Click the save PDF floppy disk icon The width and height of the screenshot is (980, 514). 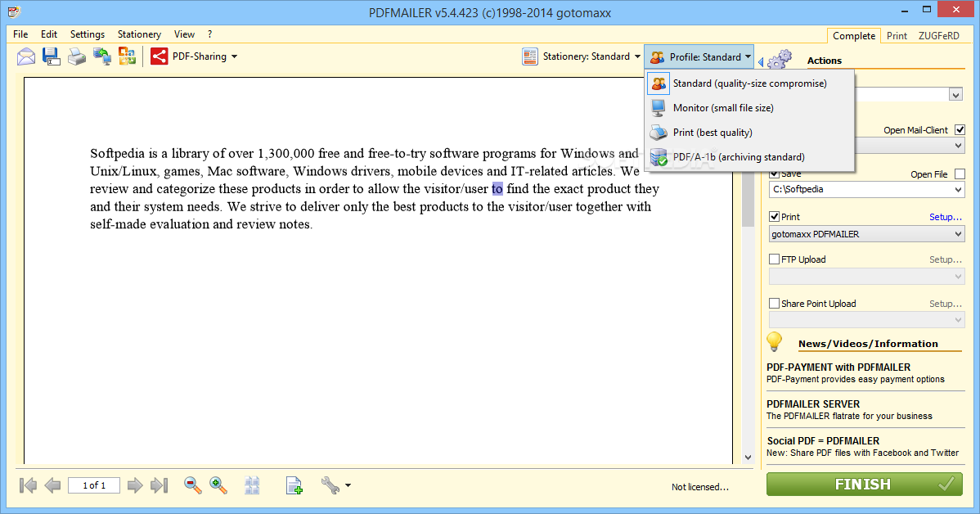tap(52, 56)
